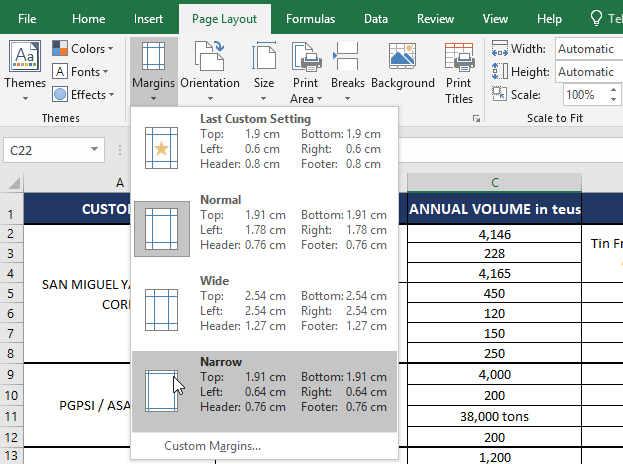The height and width of the screenshot is (464, 623).
Task: Open Custom Margins dialog
Action: tap(213, 446)
